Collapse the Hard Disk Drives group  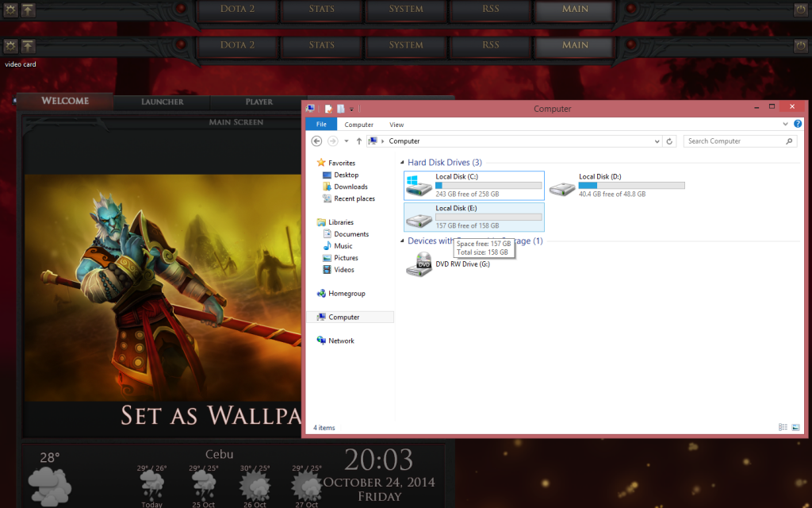(x=402, y=163)
